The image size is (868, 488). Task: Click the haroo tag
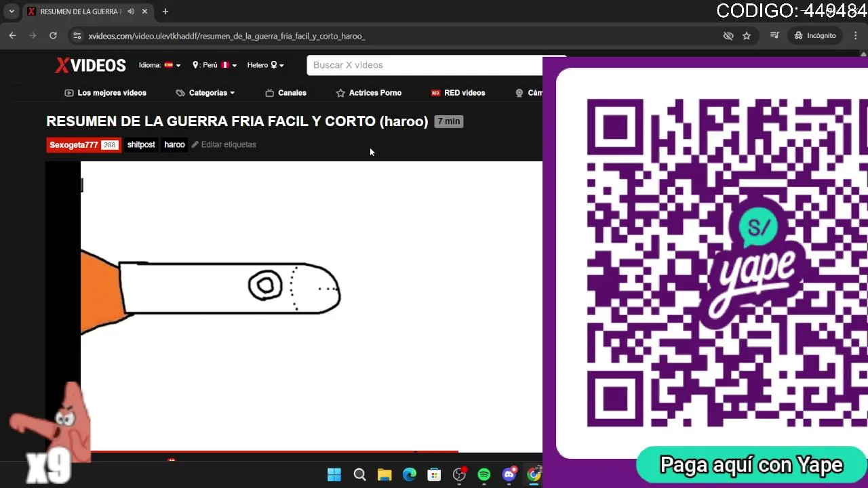[x=174, y=144]
